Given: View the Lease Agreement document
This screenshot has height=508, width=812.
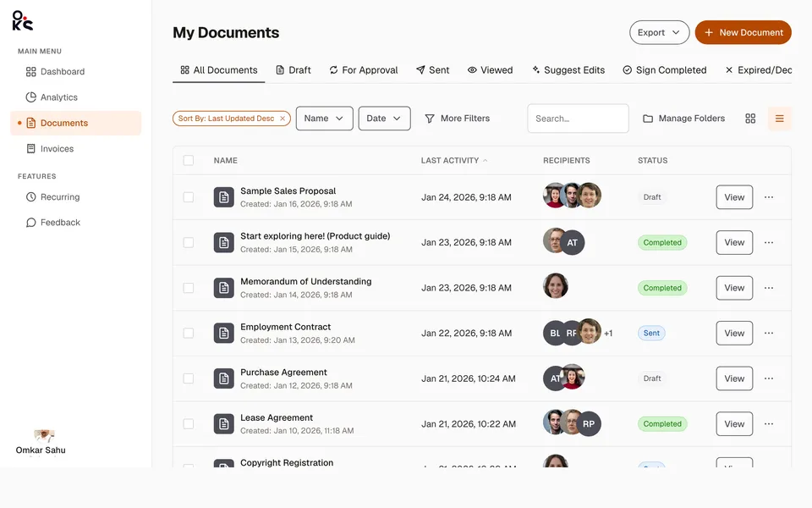Looking at the screenshot, I should 734,423.
